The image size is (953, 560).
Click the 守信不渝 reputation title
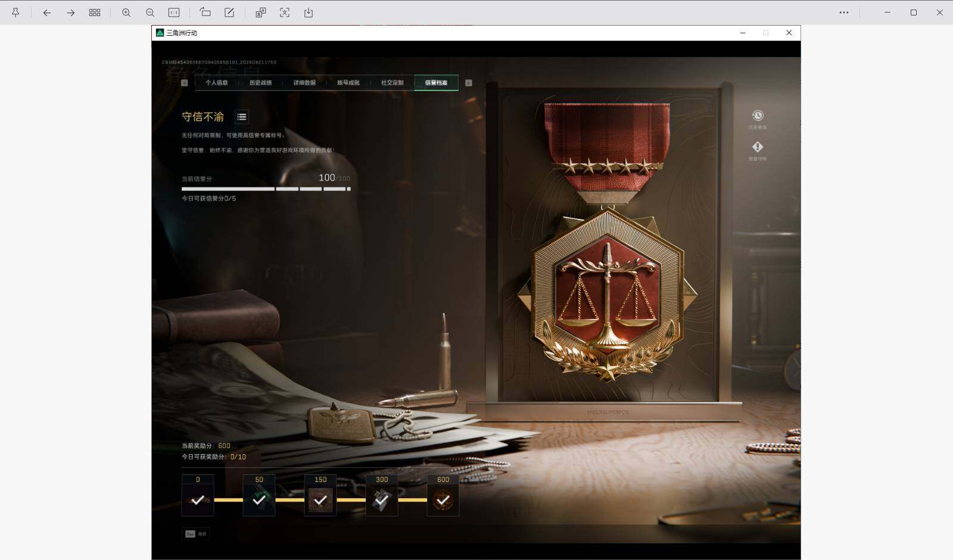203,117
